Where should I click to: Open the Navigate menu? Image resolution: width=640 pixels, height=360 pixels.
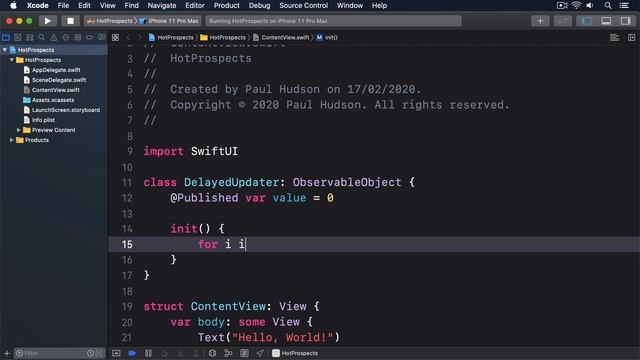click(162, 5)
